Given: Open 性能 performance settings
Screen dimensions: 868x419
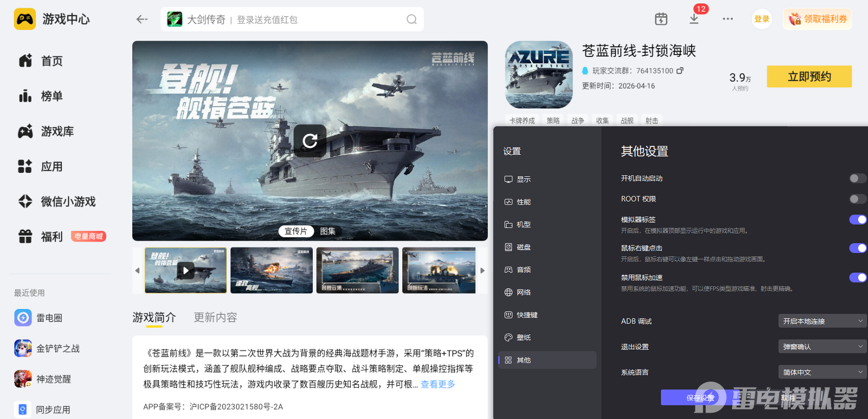Looking at the screenshot, I should 547,202.
